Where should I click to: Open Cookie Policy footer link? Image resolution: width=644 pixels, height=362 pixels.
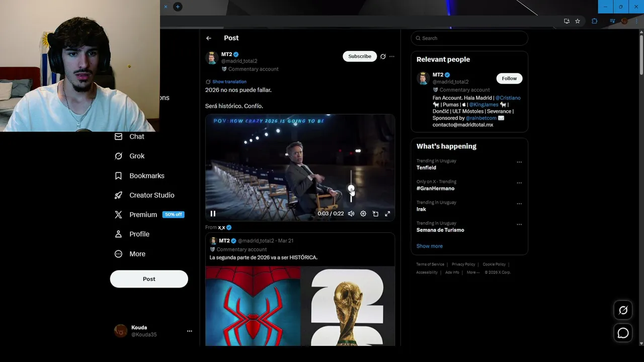pyautogui.click(x=494, y=264)
